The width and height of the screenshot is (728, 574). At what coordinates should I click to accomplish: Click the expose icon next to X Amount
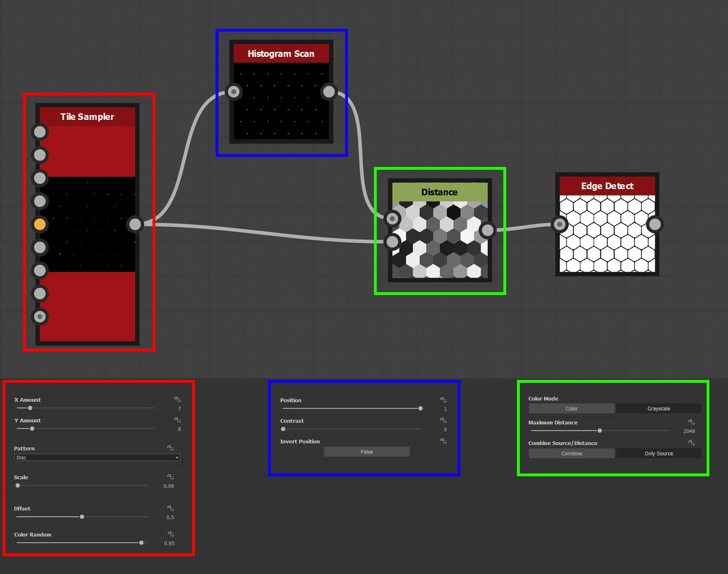pyautogui.click(x=177, y=399)
